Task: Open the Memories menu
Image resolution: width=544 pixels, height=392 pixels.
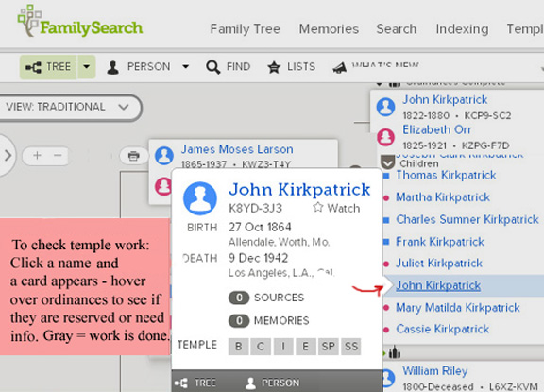Action: click(329, 28)
